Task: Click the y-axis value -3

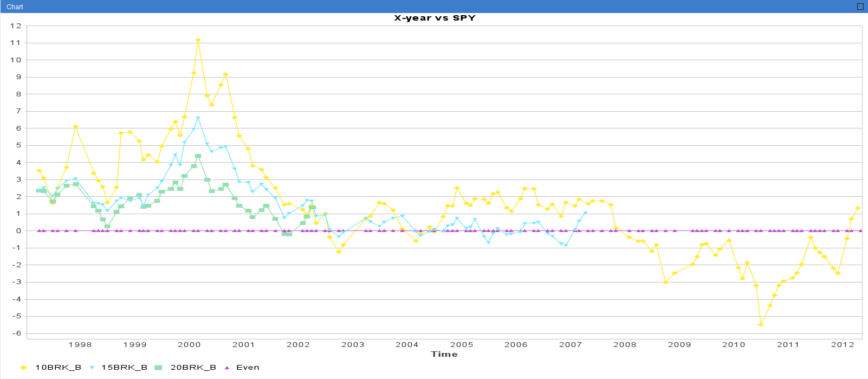Action: [16, 282]
